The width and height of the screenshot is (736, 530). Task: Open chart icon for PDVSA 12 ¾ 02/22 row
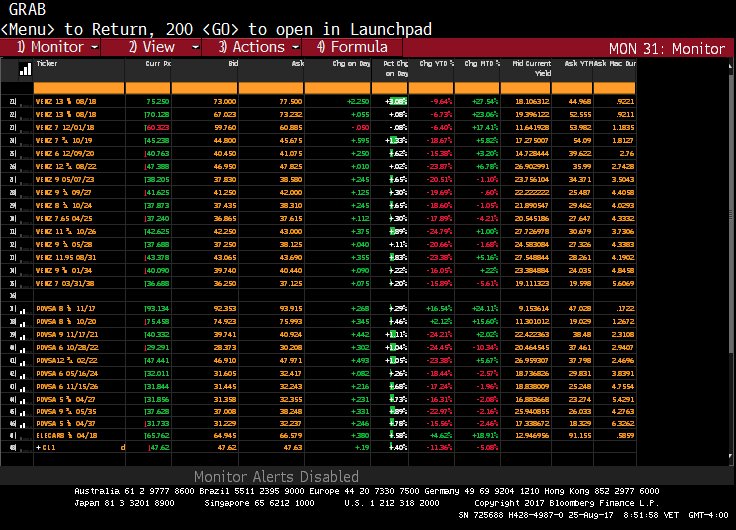click(x=23, y=362)
